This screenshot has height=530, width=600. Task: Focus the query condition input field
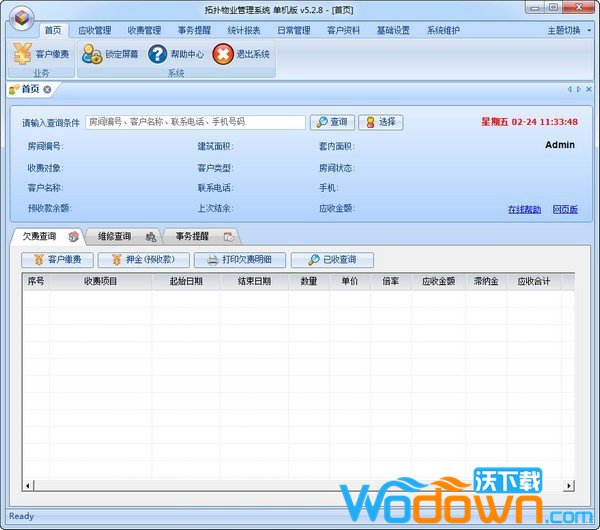195,122
